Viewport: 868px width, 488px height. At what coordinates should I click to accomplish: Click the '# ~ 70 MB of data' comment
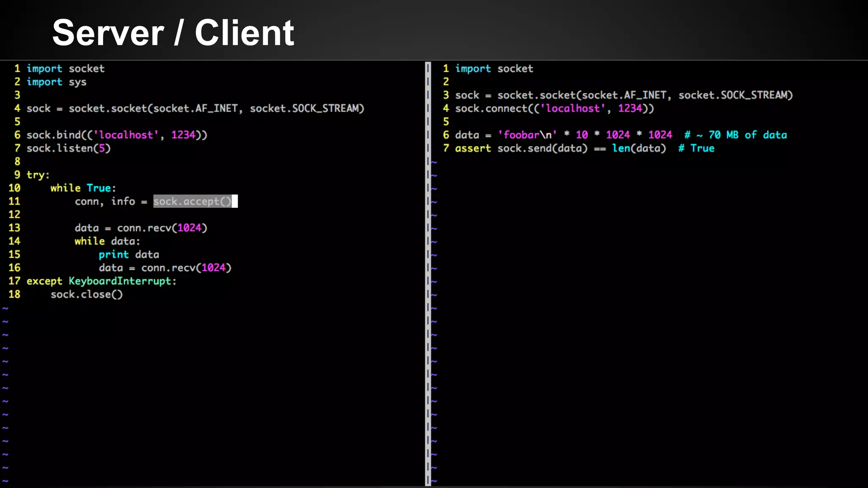point(736,135)
